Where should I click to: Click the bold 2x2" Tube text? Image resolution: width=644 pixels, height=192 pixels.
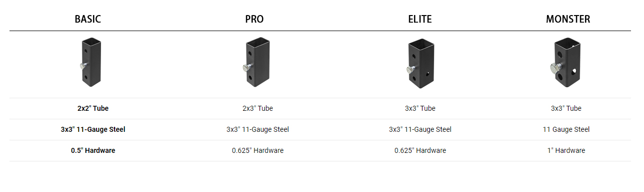[x=93, y=108]
